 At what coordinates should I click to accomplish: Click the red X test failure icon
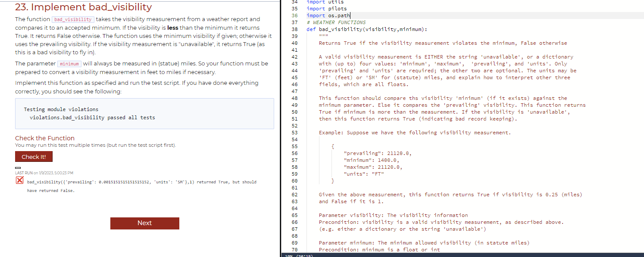(x=19, y=180)
